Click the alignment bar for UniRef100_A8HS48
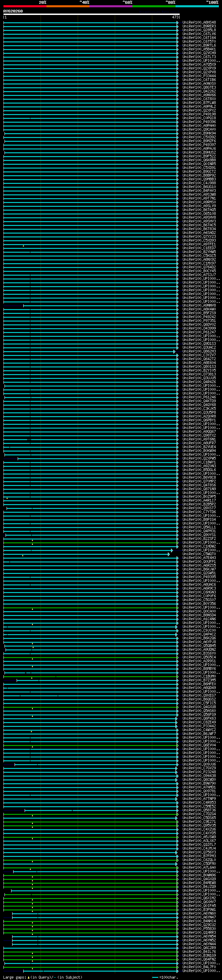Image resolution: width=222 pixels, height=980 pixels. click(91, 23)
